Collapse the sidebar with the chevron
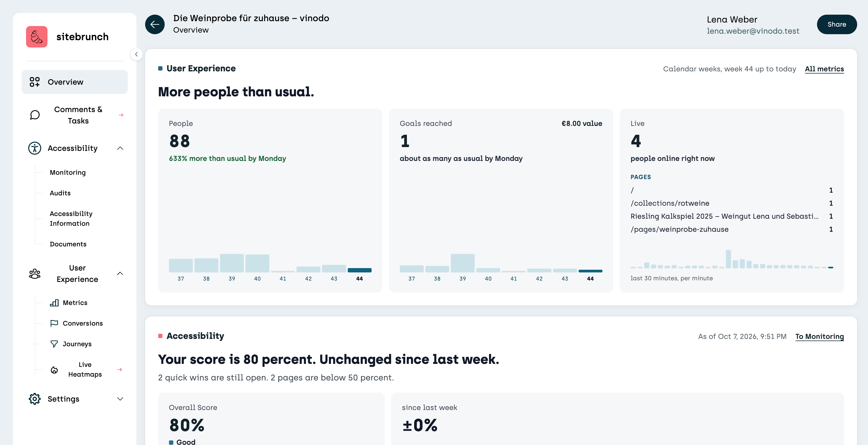The height and width of the screenshot is (445, 868). click(x=136, y=54)
